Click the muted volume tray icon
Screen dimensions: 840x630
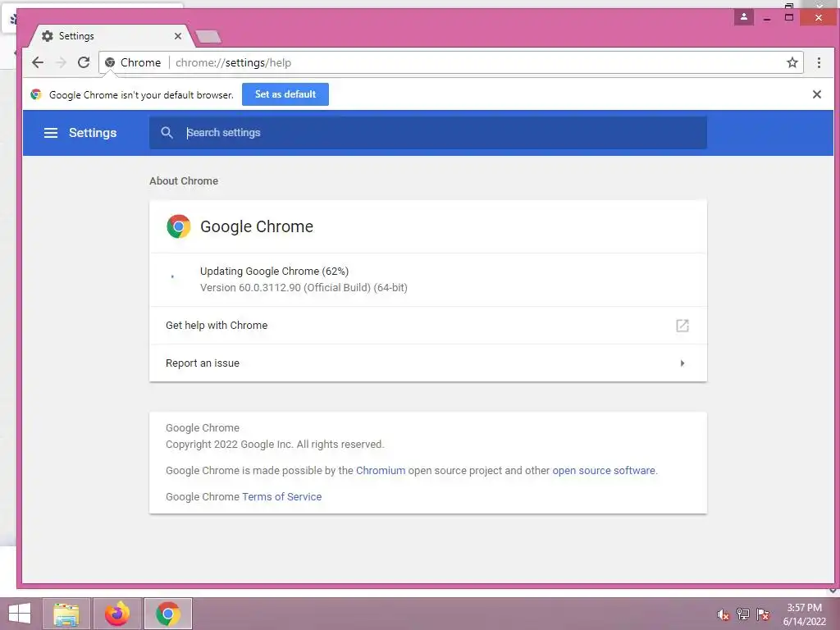tap(724, 614)
